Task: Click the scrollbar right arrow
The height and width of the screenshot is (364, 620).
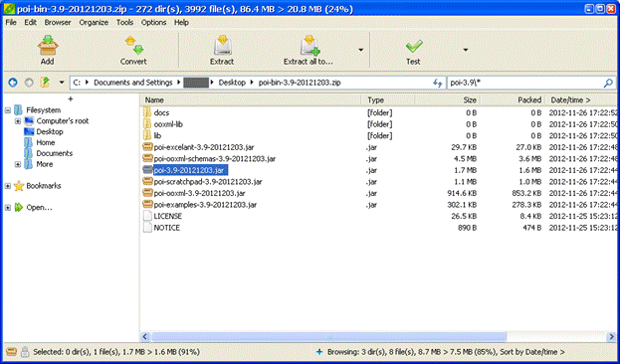Action: coord(611,337)
